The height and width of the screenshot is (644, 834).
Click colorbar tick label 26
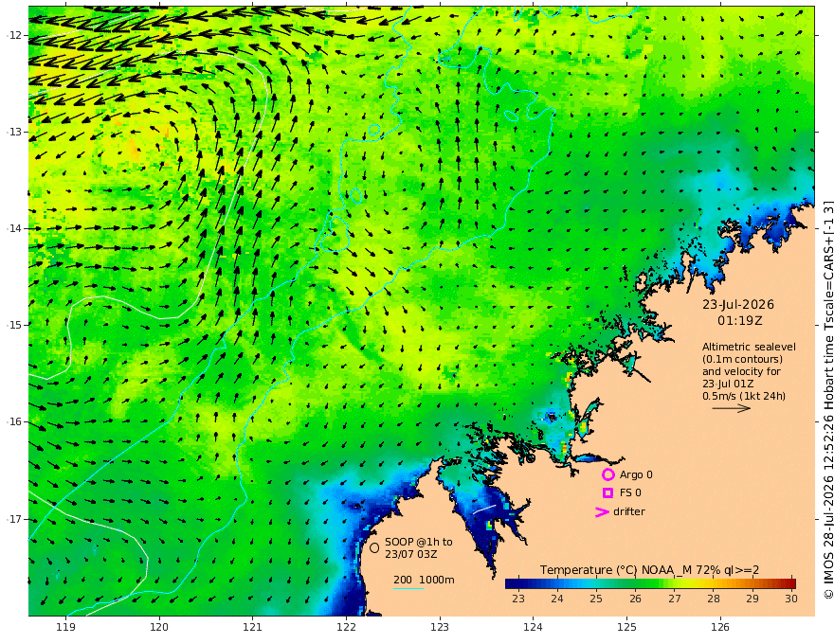[635, 599]
